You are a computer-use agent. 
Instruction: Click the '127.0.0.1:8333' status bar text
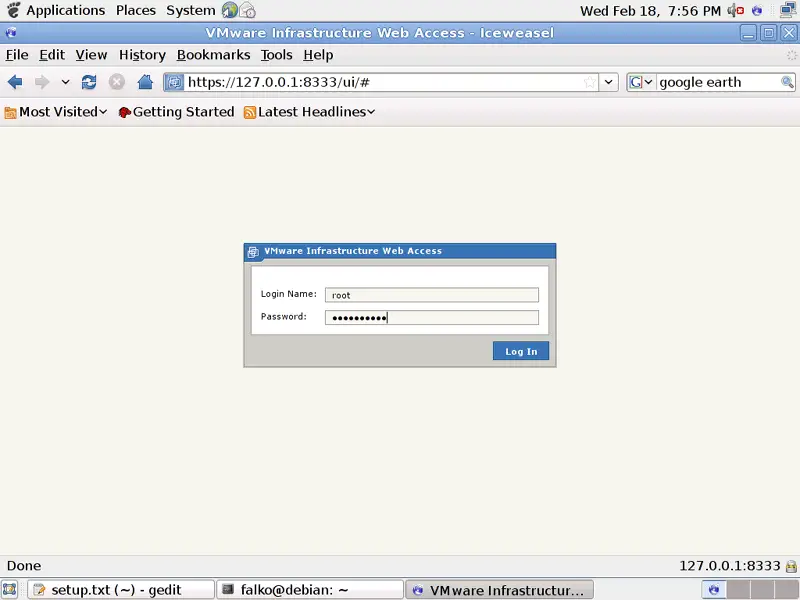coord(730,566)
